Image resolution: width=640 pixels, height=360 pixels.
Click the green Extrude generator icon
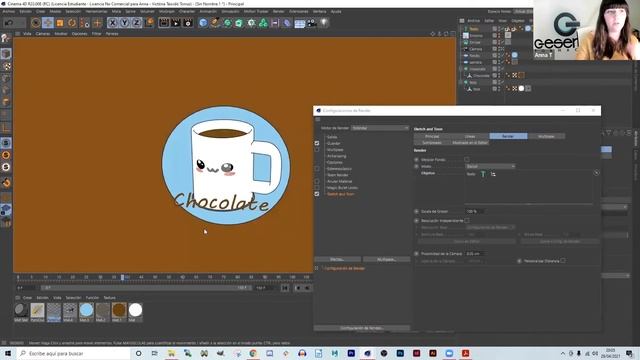(x=239, y=23)
